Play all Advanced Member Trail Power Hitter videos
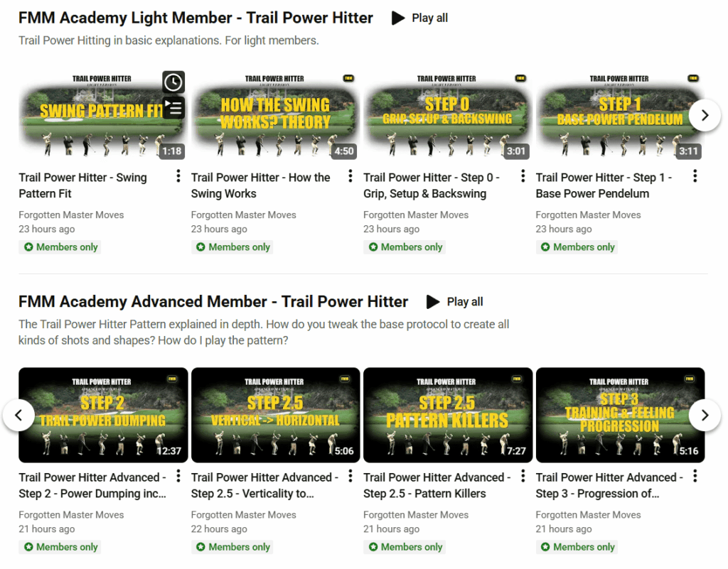The height and width of the screenshot is (569, 728). (455, 302)
